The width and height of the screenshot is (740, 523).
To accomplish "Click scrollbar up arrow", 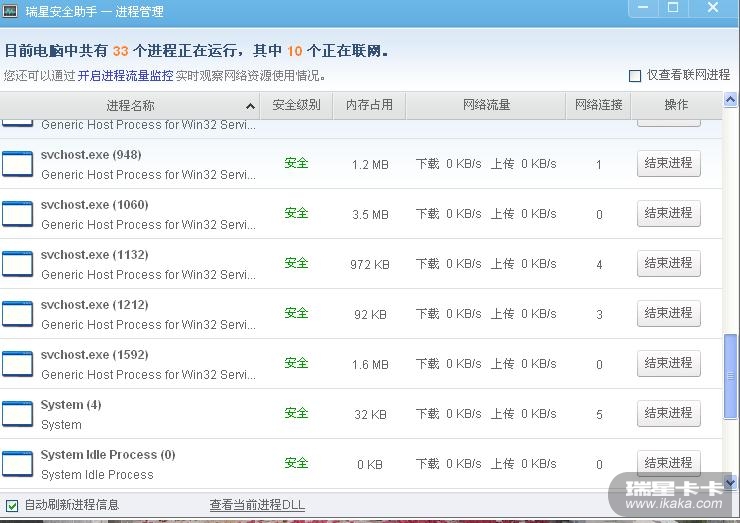I will coord(730,100).
